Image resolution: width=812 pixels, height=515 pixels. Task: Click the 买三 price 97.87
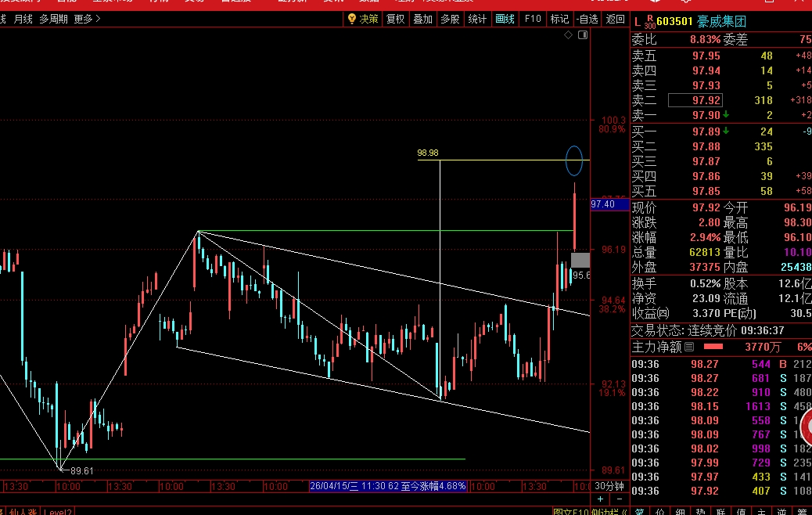(706, 162)
